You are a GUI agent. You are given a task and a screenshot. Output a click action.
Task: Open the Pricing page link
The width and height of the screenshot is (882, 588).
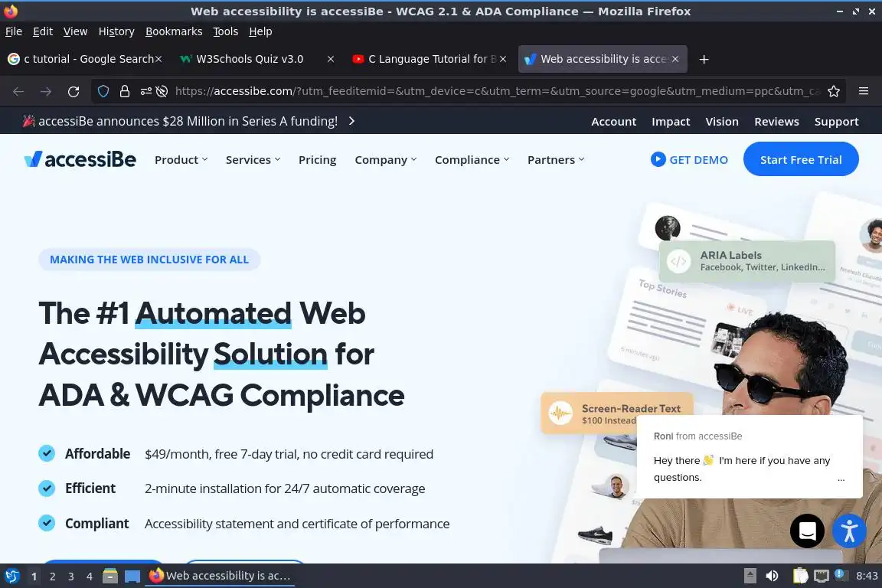click(317, 160)
